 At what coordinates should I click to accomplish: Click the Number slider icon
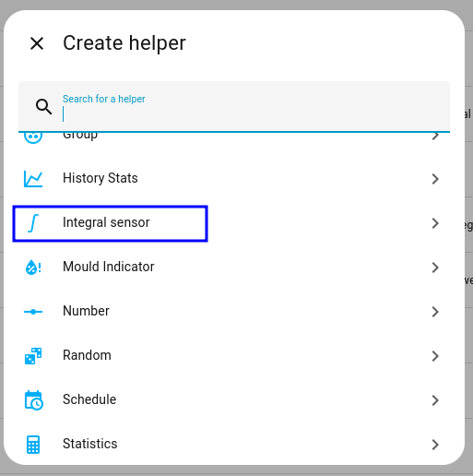click(33, 312)
